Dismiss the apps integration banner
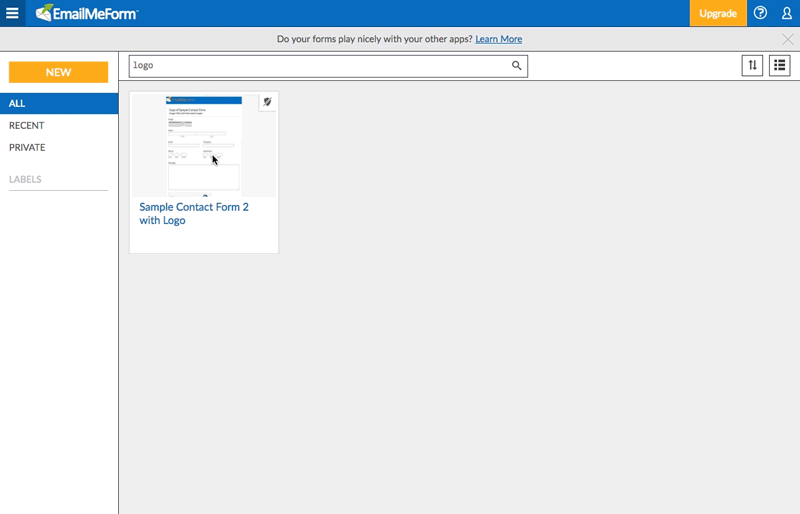800x514 pixels. click(787, 39)
